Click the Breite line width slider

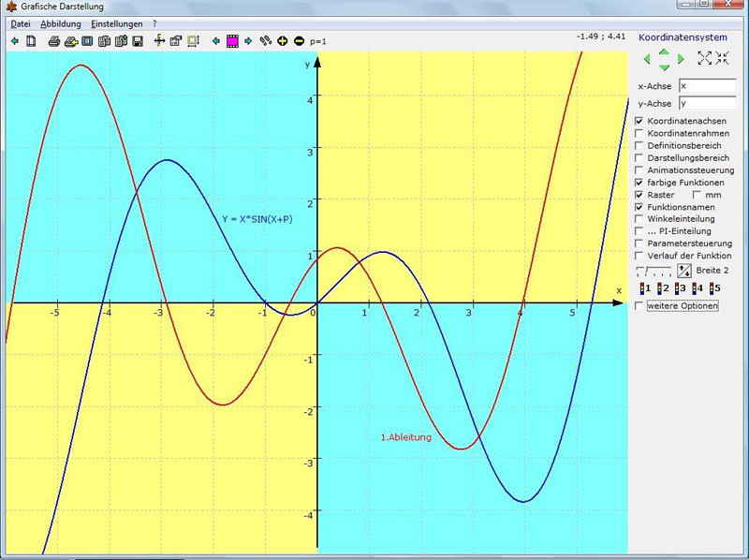(x=654, y=272)
